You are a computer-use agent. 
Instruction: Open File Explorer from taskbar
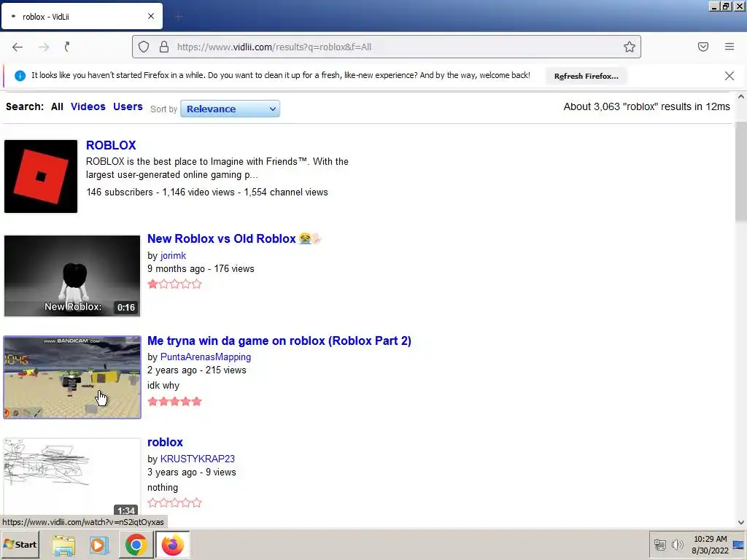[x=63, y=545]
